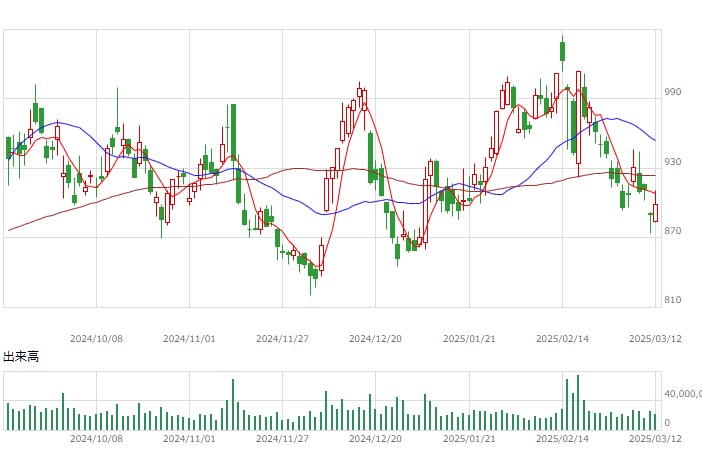702x455 pixels.
Task: Select the 2024/12/20 date under the volume chart
Action: click(376, 438)
